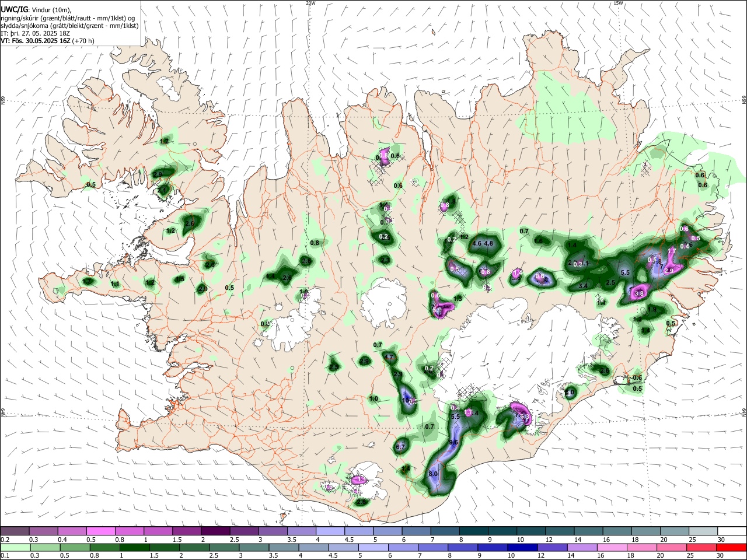Click top legend swatch between 0.5 and 0.8
Image resolution: width=747 pixels, height=560 pixels.
pos(100,531)
